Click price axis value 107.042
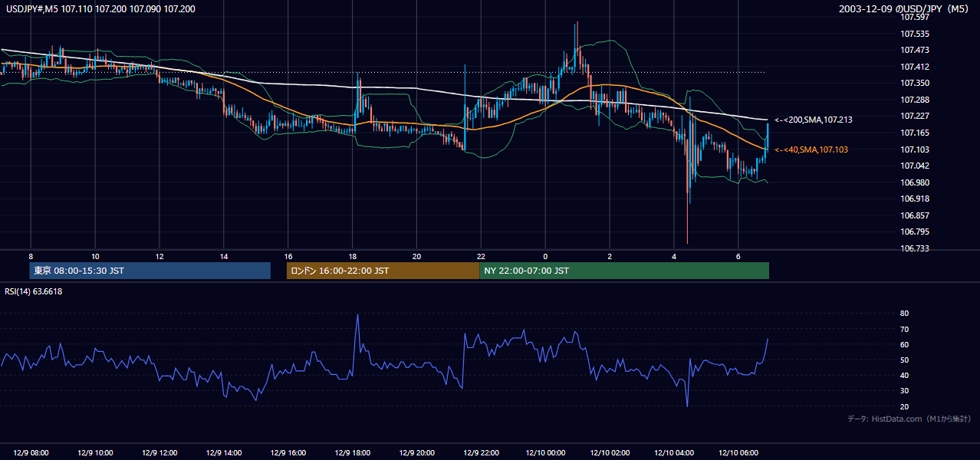The width and height of the screenshot is (980, 460). tap(913, 166)
